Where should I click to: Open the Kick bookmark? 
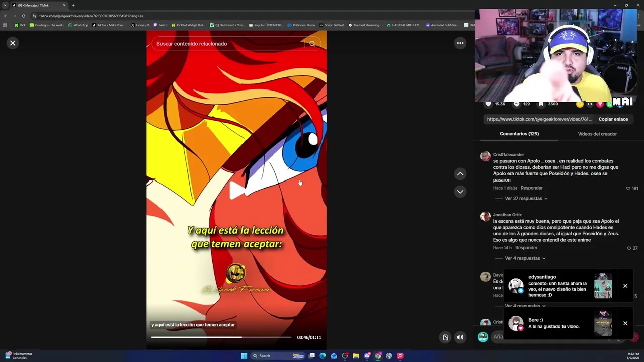20,25
